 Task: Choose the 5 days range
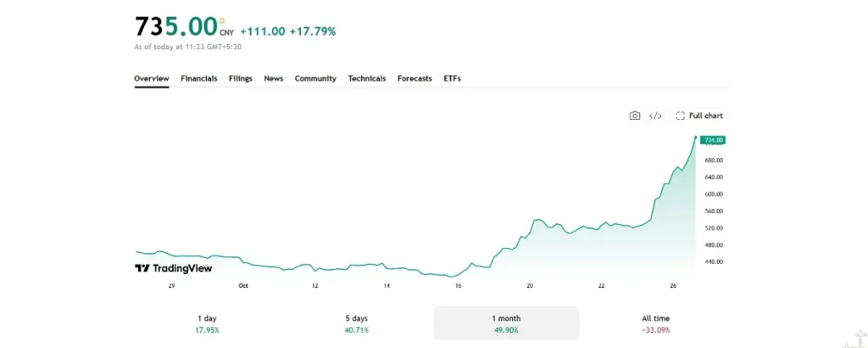tap(357, 323)
